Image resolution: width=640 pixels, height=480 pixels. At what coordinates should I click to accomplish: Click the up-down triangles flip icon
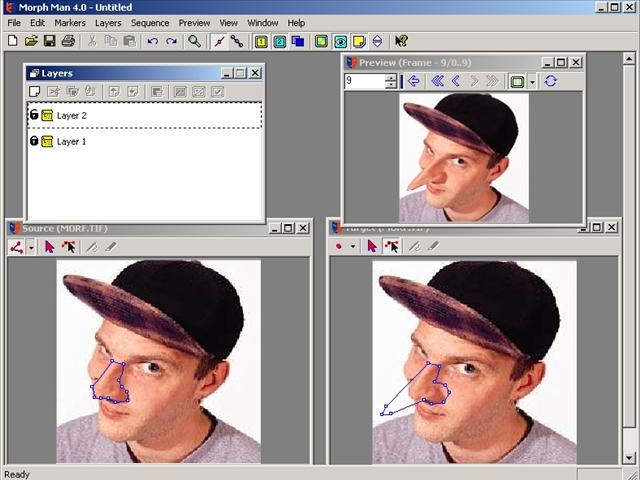pos(378,41)
